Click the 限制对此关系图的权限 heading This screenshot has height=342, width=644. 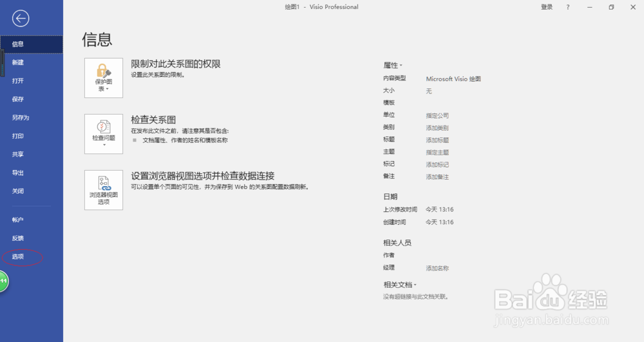[176, 64]
